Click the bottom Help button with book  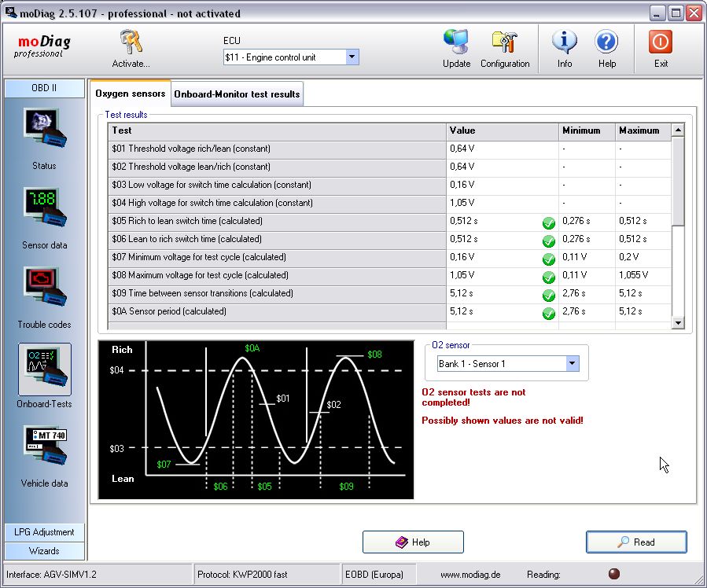(413, 542)
